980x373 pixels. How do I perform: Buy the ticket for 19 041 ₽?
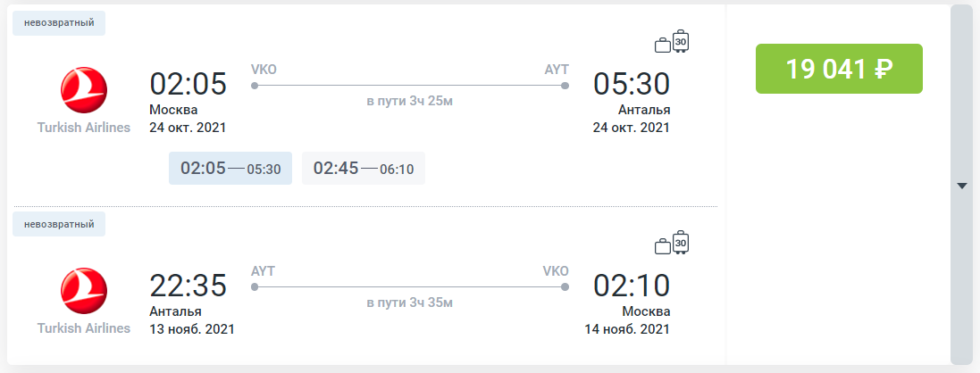(x=839, y=69)
